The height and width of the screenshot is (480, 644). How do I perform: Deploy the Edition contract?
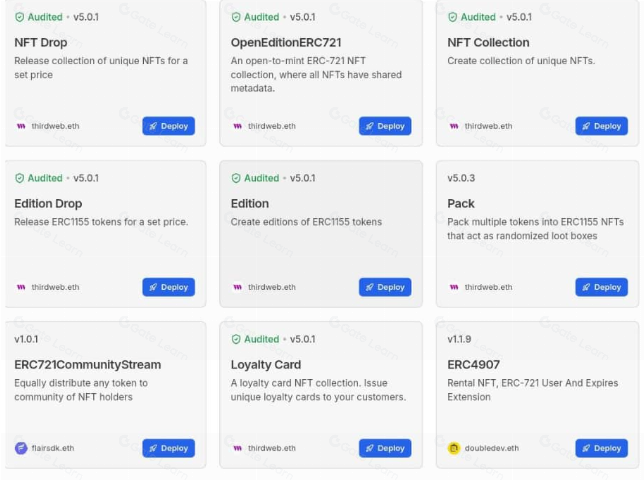385,287
